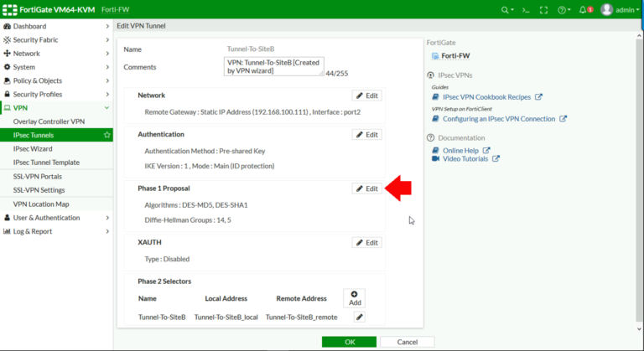Open Video Tutorials link
The height and width of the screenshot is (351, 644).
tap(465, 159)
